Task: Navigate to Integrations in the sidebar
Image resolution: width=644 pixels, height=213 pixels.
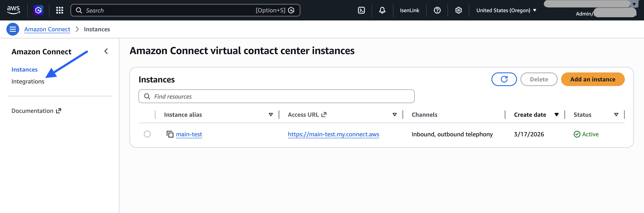Action: coord(28,81)
